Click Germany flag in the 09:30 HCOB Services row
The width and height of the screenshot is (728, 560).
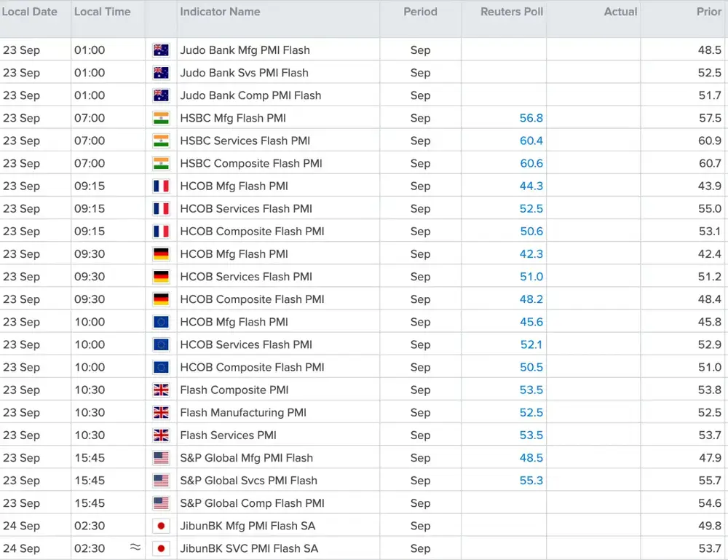tap(161, 277)
